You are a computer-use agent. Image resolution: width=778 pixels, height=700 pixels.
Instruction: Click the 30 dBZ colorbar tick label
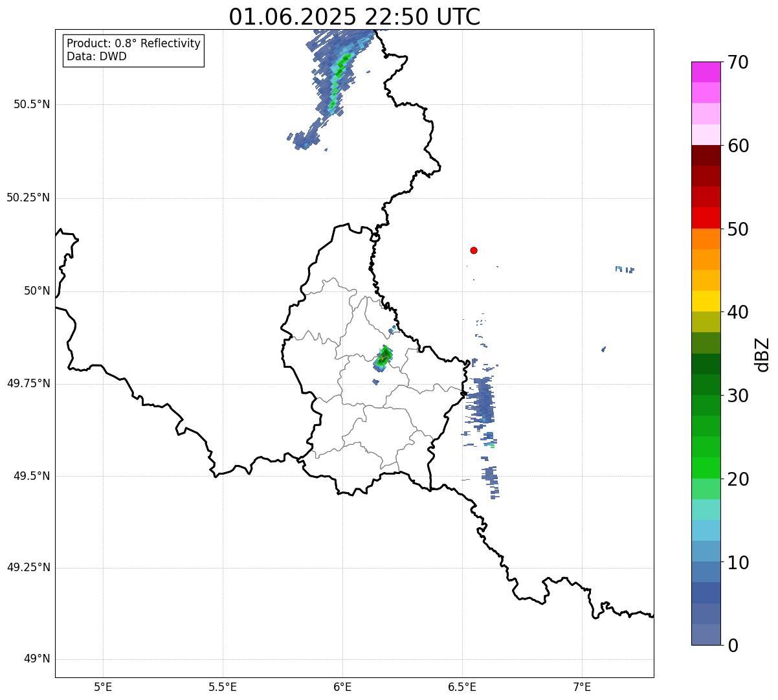[x=738, y=396]
